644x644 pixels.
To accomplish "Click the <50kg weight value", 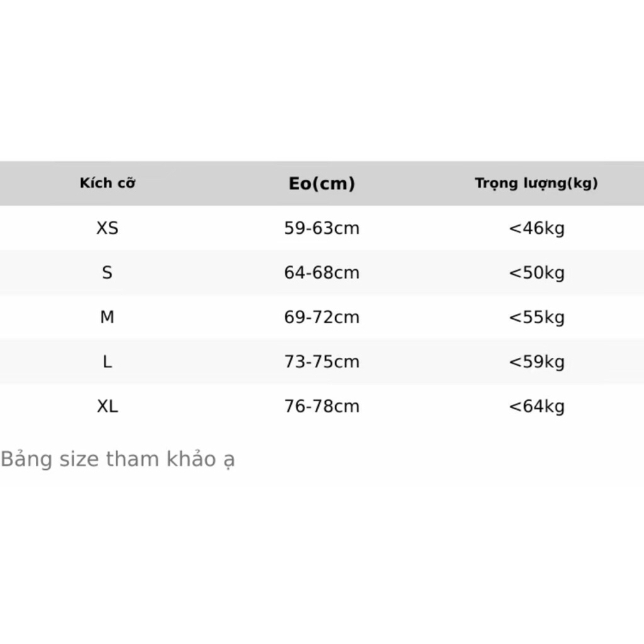I will 536,274.
